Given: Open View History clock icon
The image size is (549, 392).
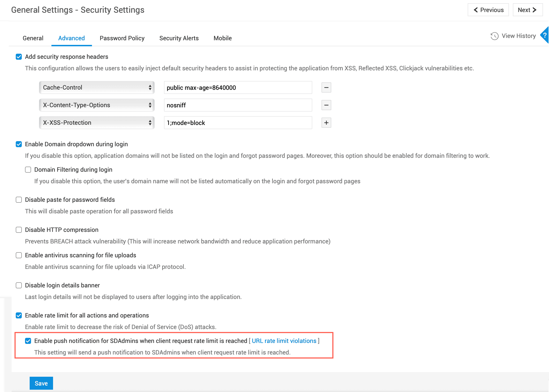Looking at the screenshot, I should click(x=494, y=36).
